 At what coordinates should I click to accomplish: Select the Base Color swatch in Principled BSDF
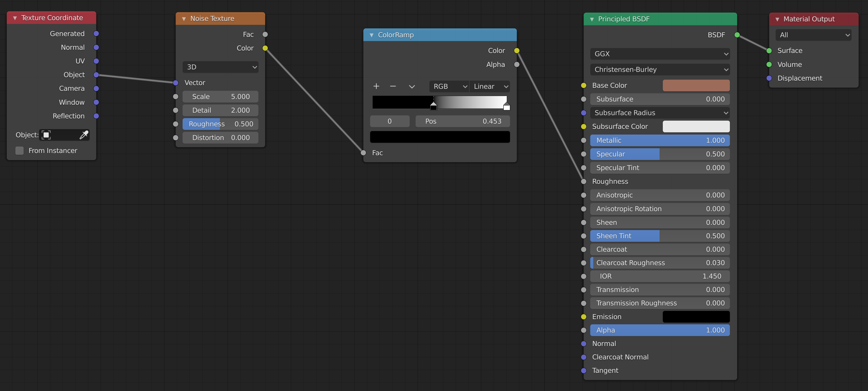tap(696, 85)
